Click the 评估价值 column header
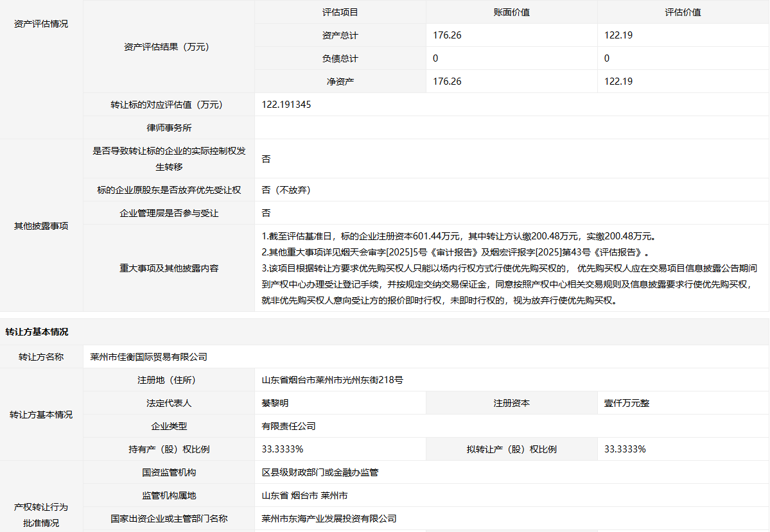The width and height of the screenshot is (770, 532). click(683, 12)
